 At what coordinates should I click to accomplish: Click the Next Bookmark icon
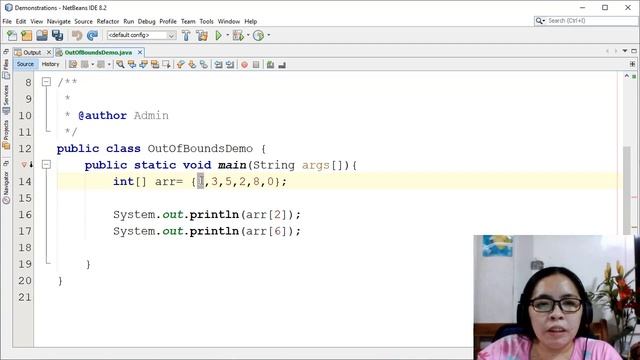click(x=192, y=64)
